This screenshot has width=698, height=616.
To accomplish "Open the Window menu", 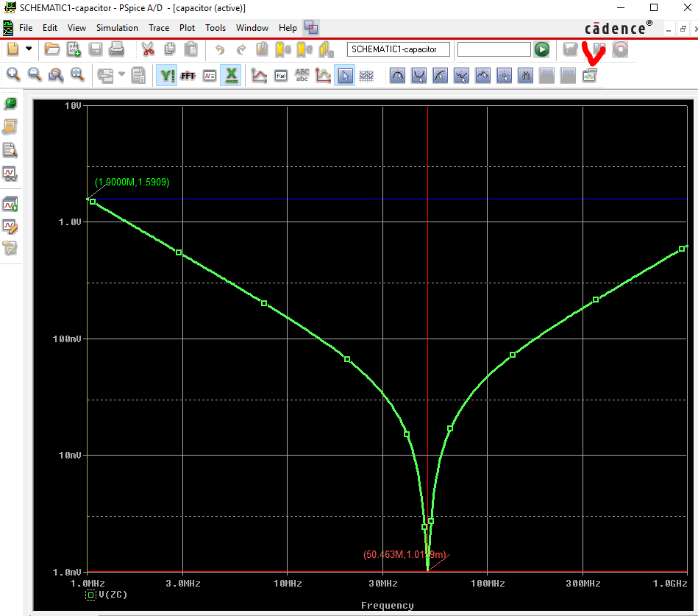I will (x=252, y=28).
